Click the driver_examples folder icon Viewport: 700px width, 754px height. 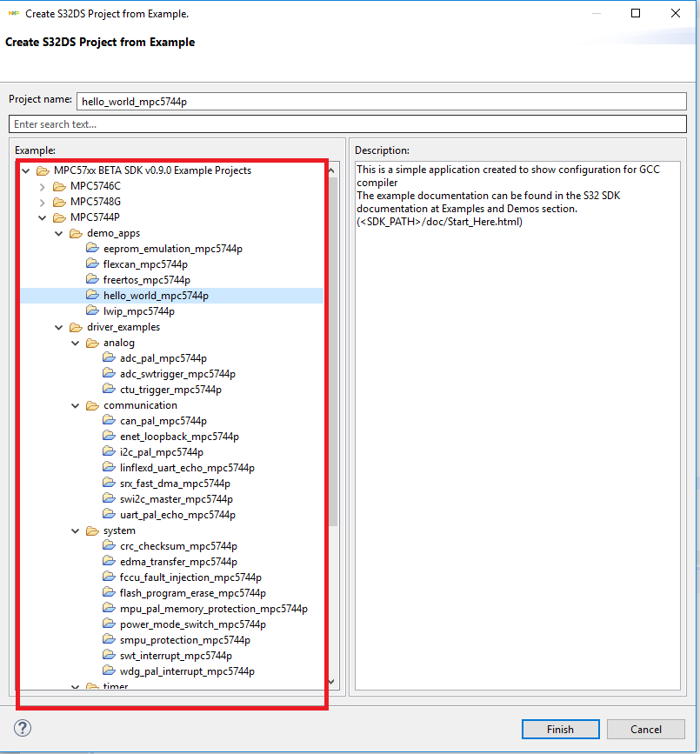76,327
